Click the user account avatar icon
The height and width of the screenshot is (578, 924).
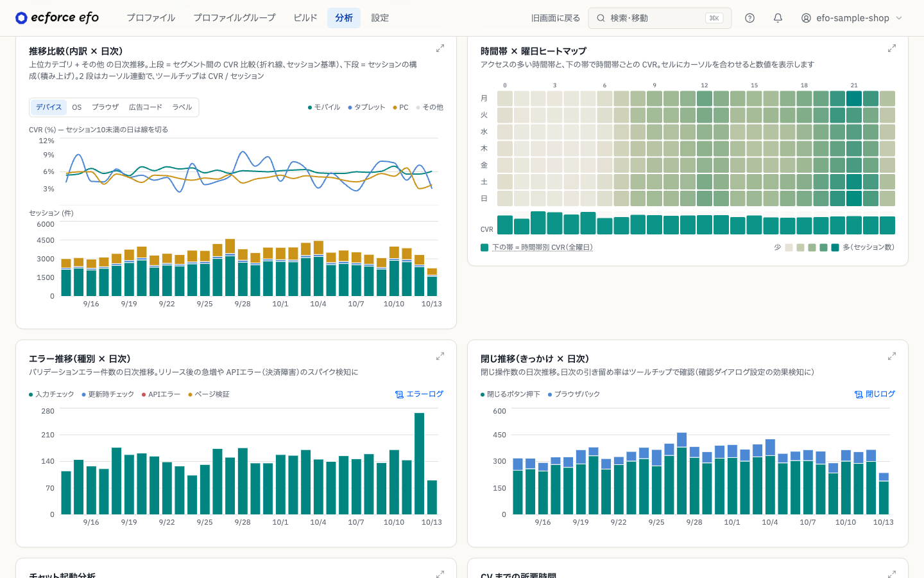pos(806,18)
